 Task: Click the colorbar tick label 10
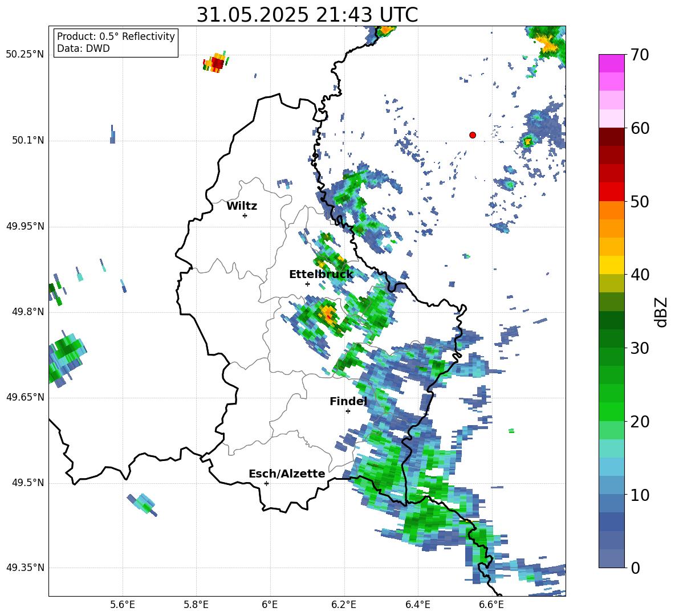[x=640, y=495]
